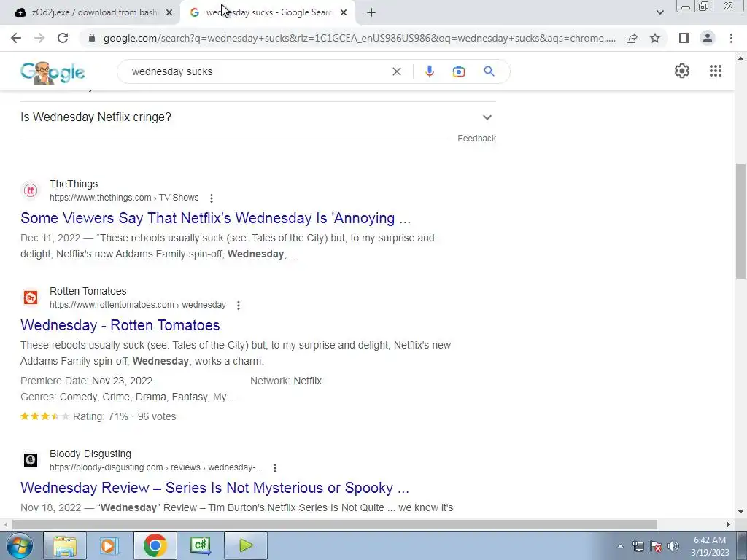Focus the 'wednesday sucks' search field

258,71
